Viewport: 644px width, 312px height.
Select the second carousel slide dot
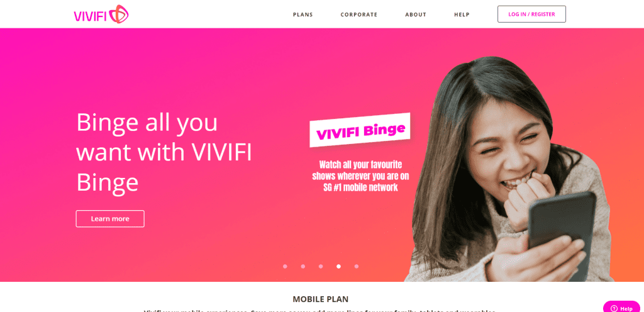[x=303, y=267]
